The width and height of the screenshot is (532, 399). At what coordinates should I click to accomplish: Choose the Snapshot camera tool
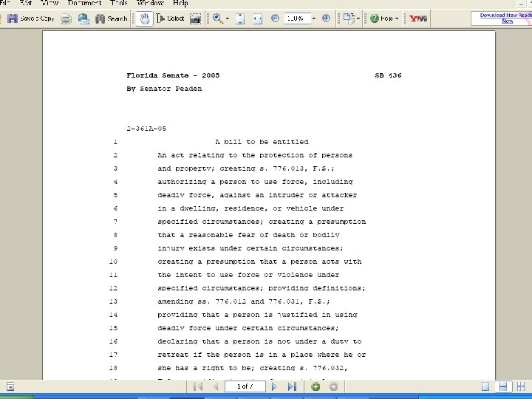point(195,18)
